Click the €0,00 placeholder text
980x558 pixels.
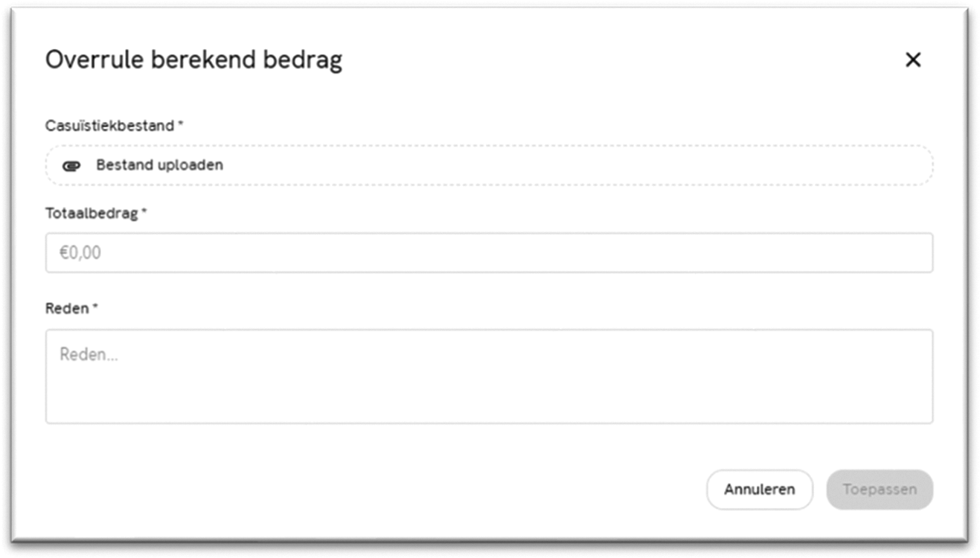point(80,253)
